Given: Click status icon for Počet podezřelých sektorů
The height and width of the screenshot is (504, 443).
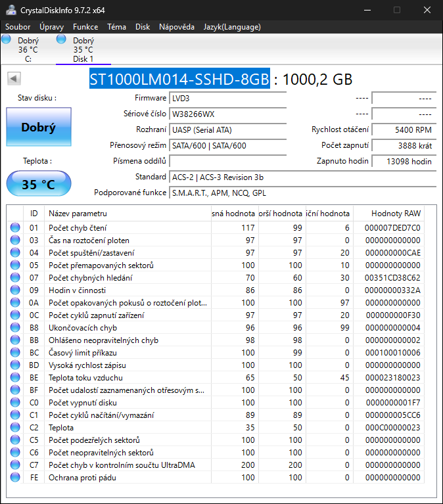Looking at the screenshot, I should 15,440.
